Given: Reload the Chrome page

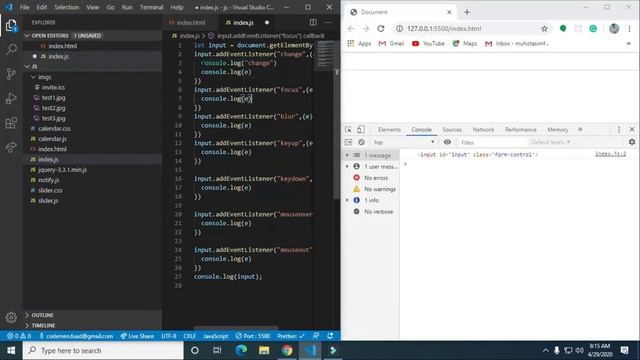Looking at the screenshot, I should (x=381, y=29).
